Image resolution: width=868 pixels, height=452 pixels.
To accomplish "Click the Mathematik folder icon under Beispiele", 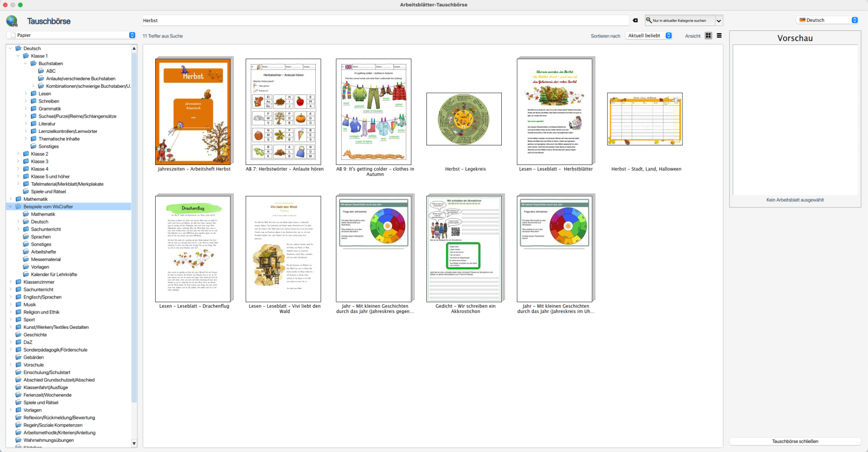I will (26, 214).
